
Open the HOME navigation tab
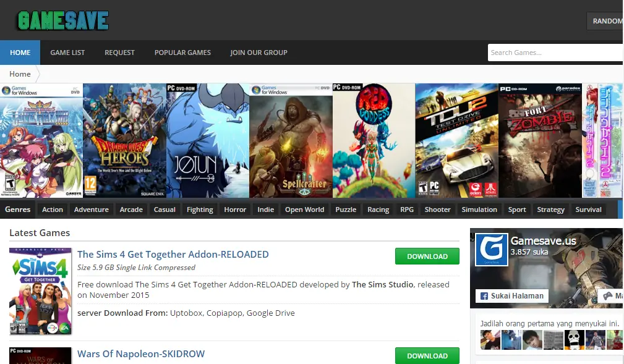click(x=20, y=53)
